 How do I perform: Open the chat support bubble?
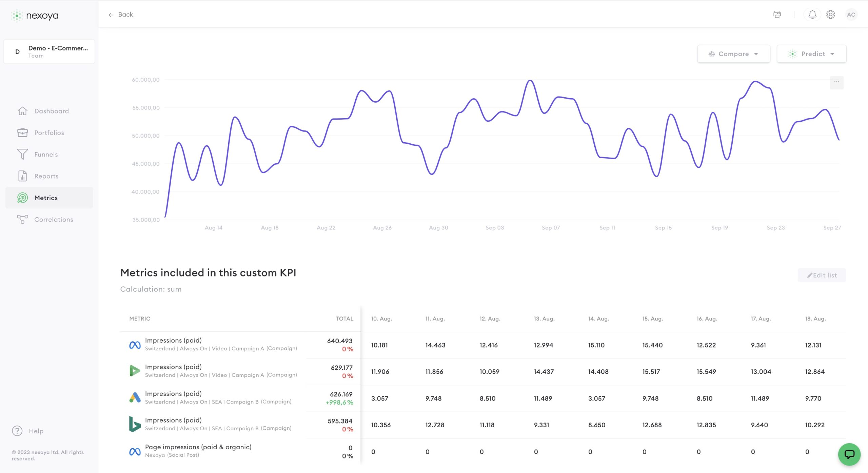[x=849, y=454]
